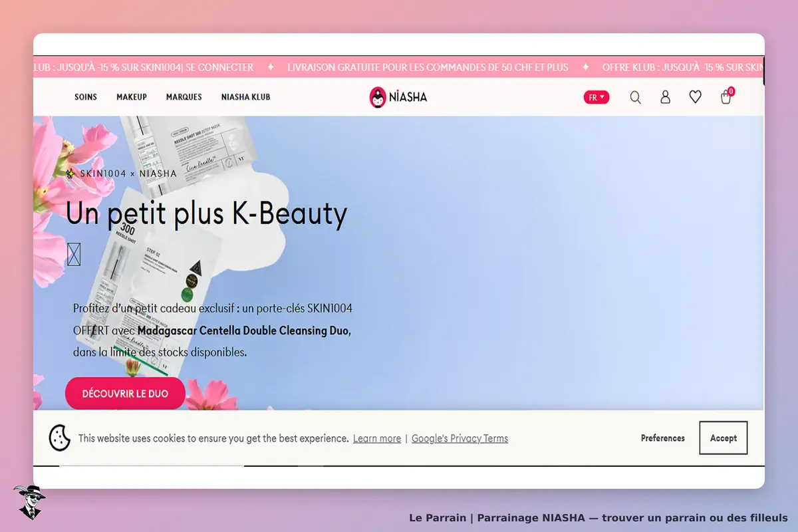Click the cart item count badge
Image resolution: width=798 pixels, height=532 pixels.
(x=731, y=91)
